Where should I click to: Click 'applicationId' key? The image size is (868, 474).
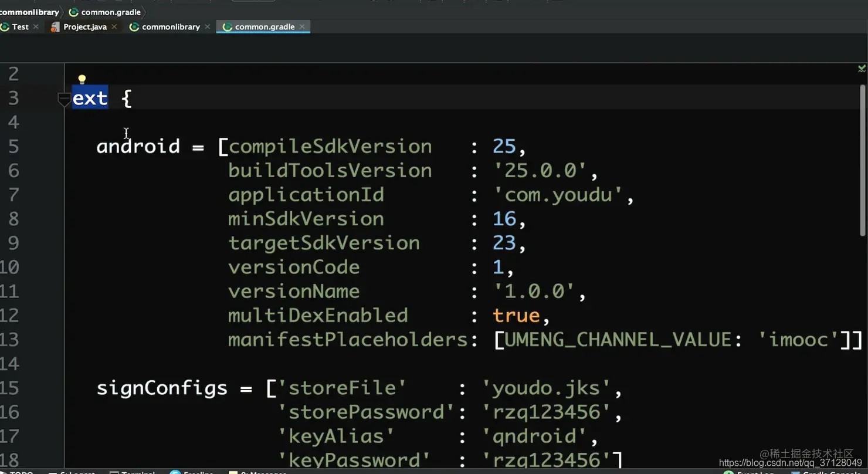coord(306,194)
